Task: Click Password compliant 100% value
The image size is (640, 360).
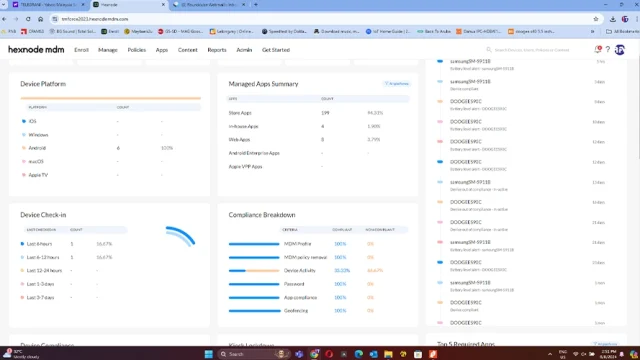Action: (340, 284)
